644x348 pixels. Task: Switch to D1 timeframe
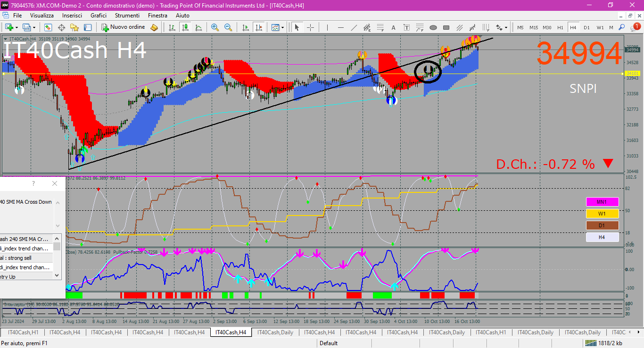click(x=586, y=27)
